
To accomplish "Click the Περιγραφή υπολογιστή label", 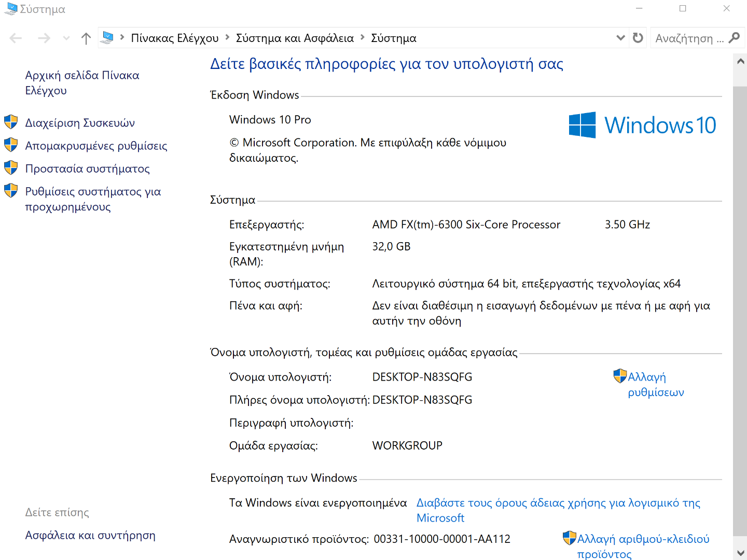I will [x=292, y=423].
